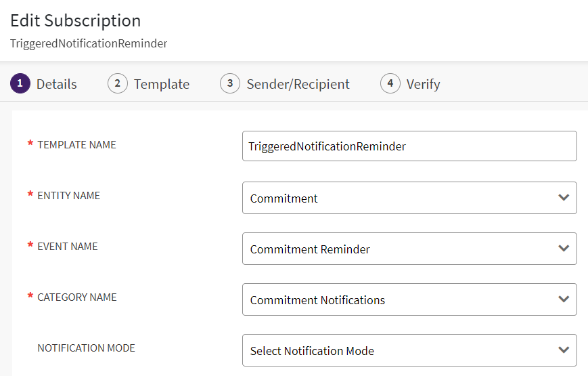
Task: Click the step 4 circle icon
Action: pos(390,84)
